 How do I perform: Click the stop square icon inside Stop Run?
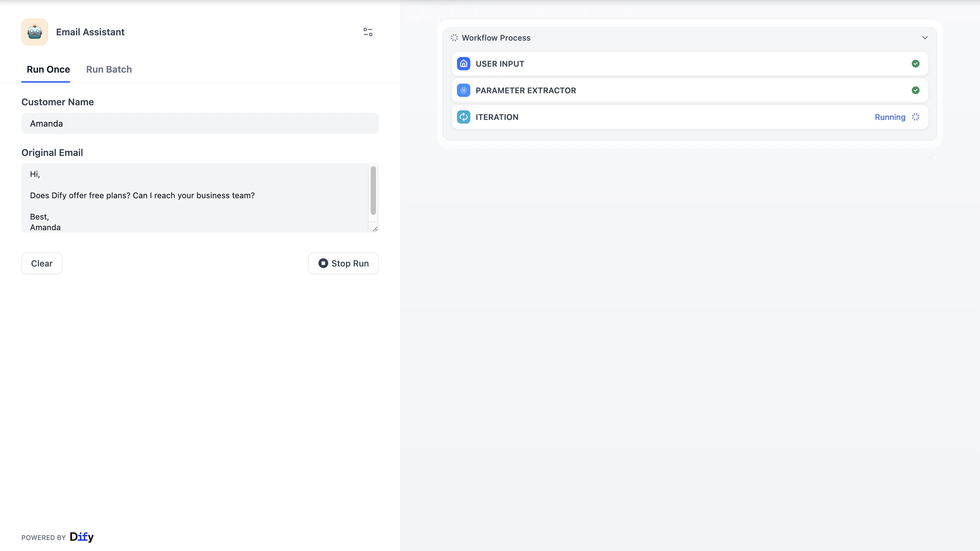(x=323, y=263)
